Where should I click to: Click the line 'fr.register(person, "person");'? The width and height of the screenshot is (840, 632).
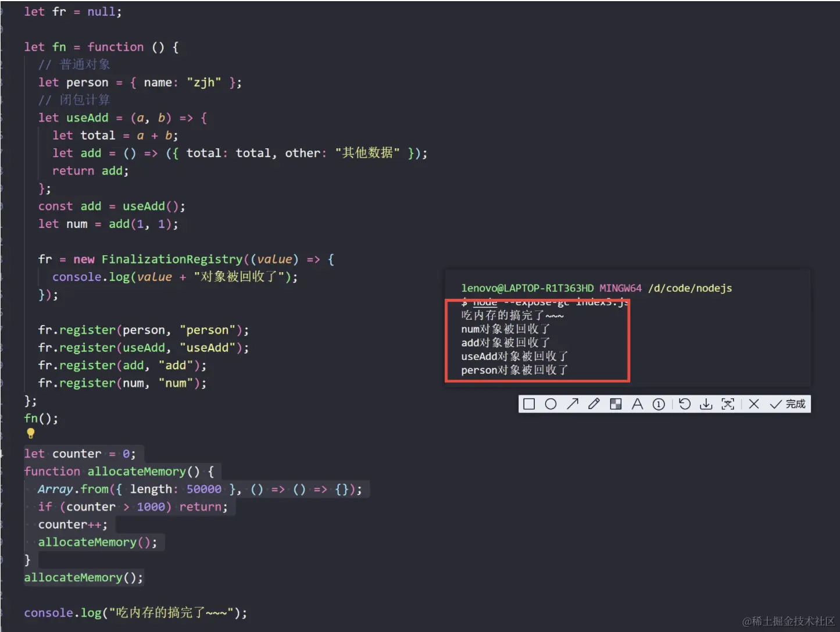[144, 330]
